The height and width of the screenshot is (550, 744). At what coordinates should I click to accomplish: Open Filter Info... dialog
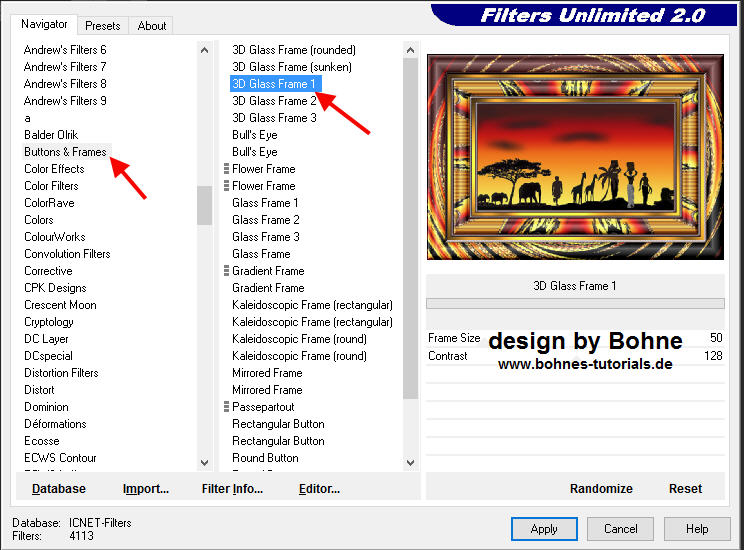[x=232, y=489]
